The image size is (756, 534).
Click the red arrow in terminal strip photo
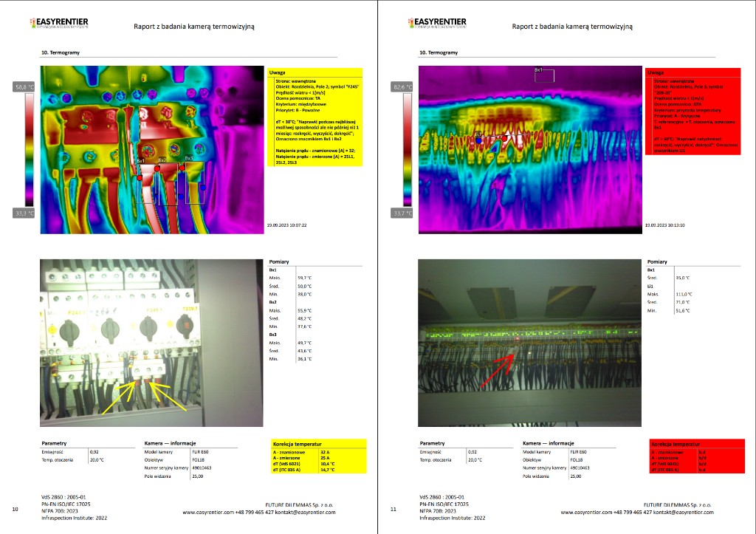pos(497,371)
